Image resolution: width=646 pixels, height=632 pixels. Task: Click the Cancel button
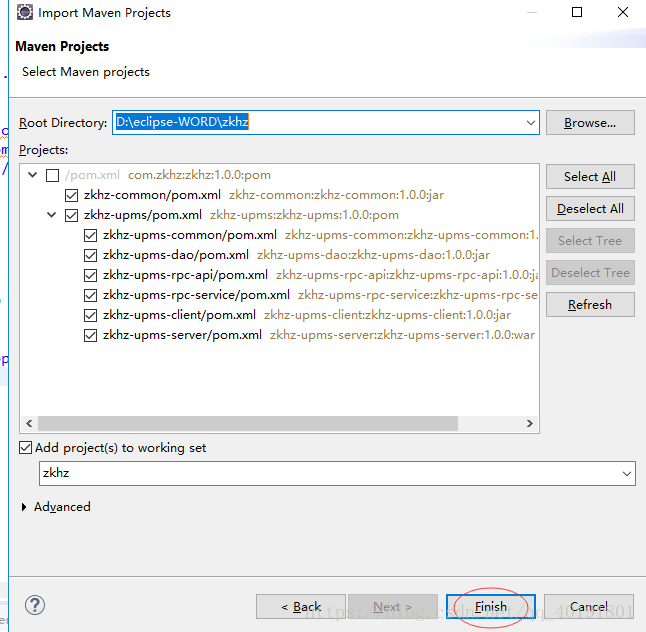(x=589, y=606)
